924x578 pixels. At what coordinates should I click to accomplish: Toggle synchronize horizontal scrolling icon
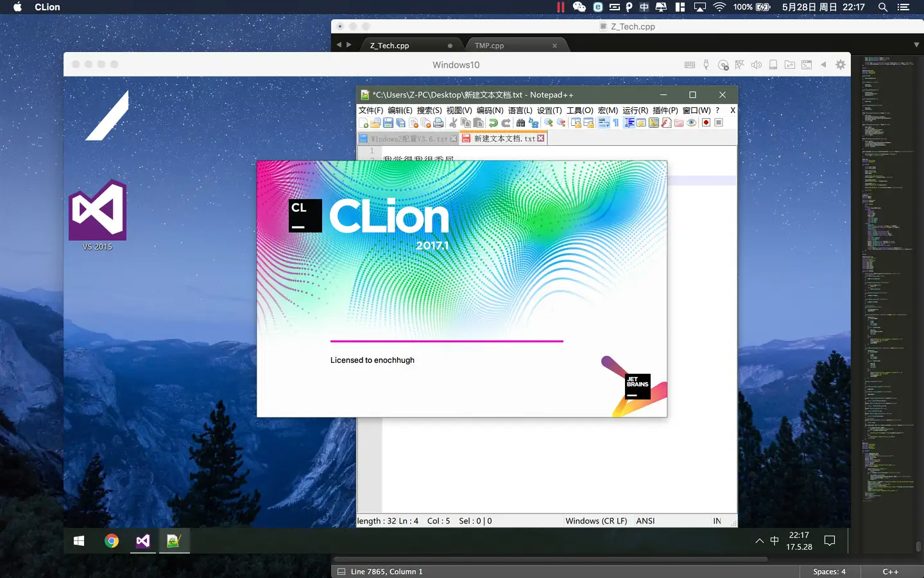(x=589, y=123)
